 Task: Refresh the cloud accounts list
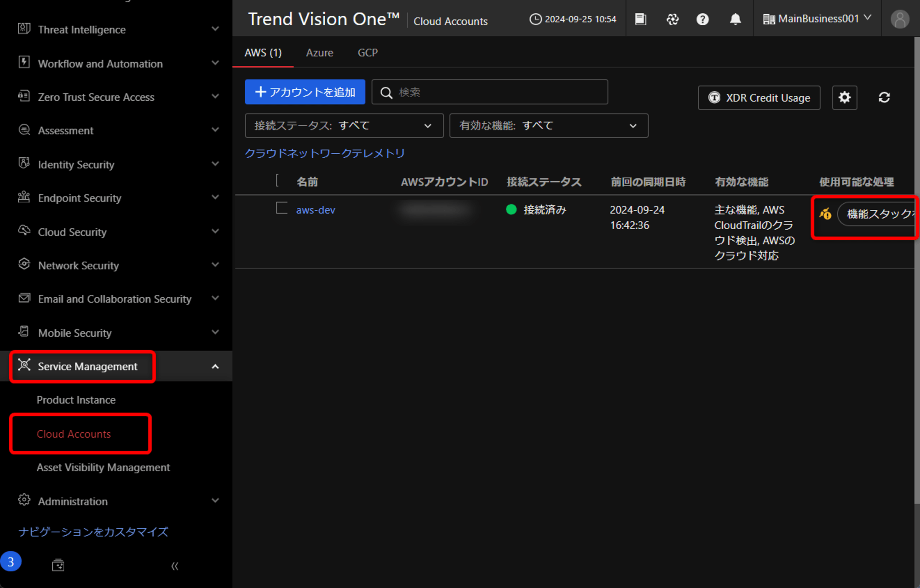pyautogui.click(x=884, y=98)
